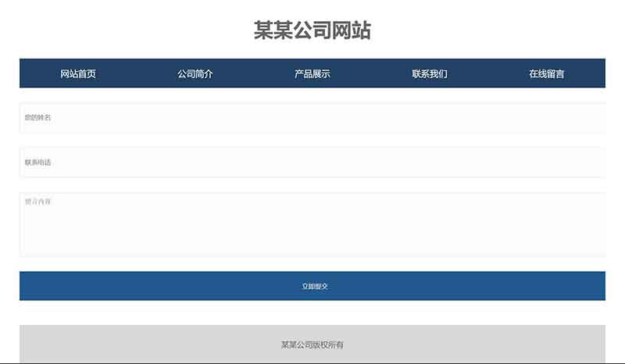This screenshot has height=364, width=625.
Task: Place cursor in the message content box
Action: [x=312, y=225]
